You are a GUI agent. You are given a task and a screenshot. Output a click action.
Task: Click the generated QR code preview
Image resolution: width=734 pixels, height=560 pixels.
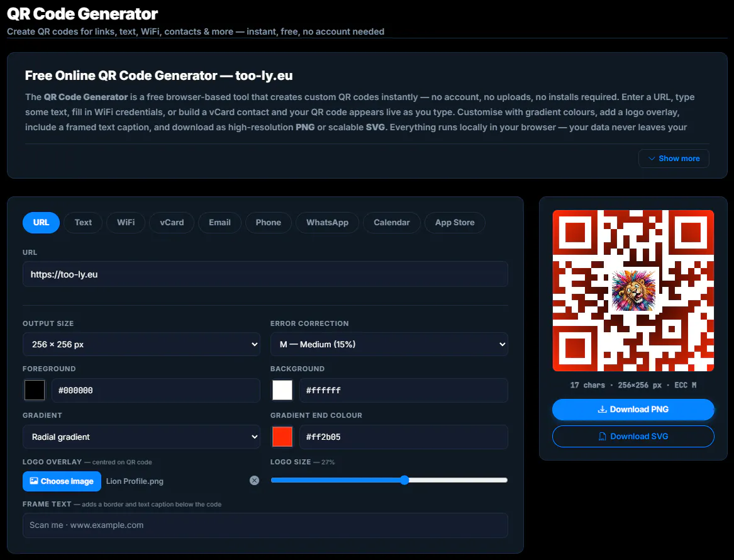click(x=633, y=291)
